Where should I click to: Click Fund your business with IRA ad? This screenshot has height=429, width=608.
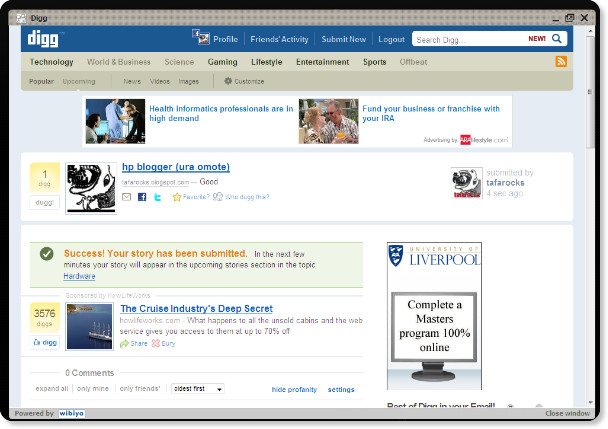click(431, 114)
